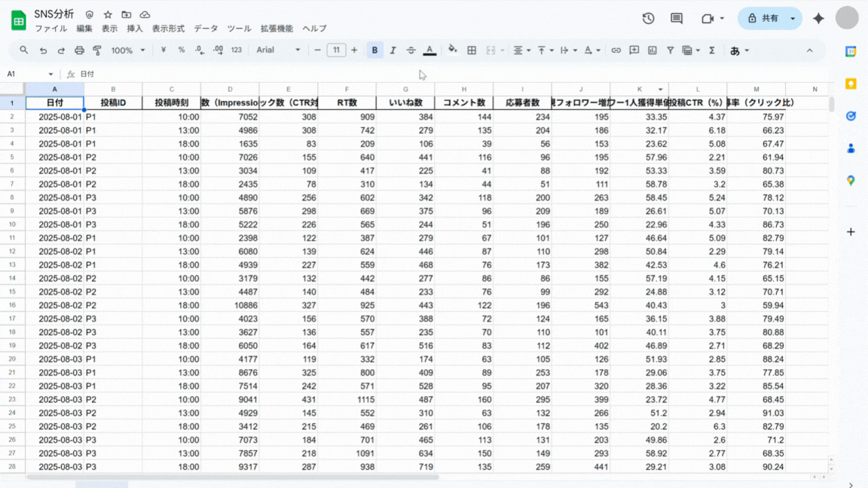Open Gemini sparkle icon at top right
868x488 pixels.
[818, 18]
